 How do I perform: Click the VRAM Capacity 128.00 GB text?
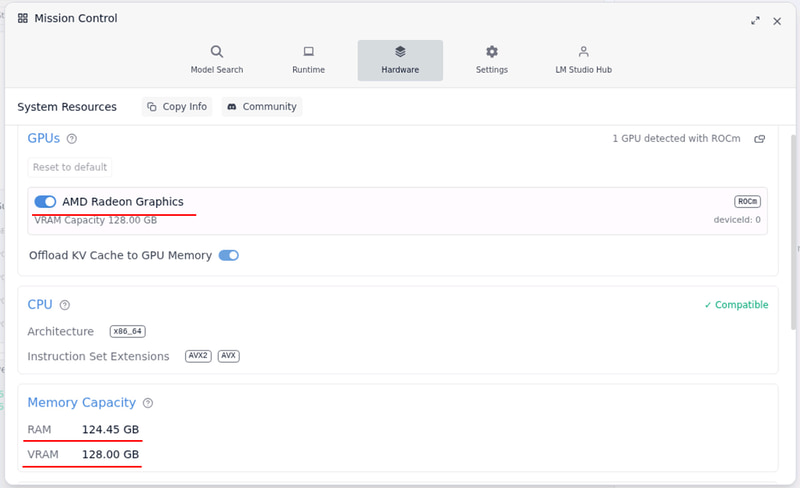pos(95,220)
